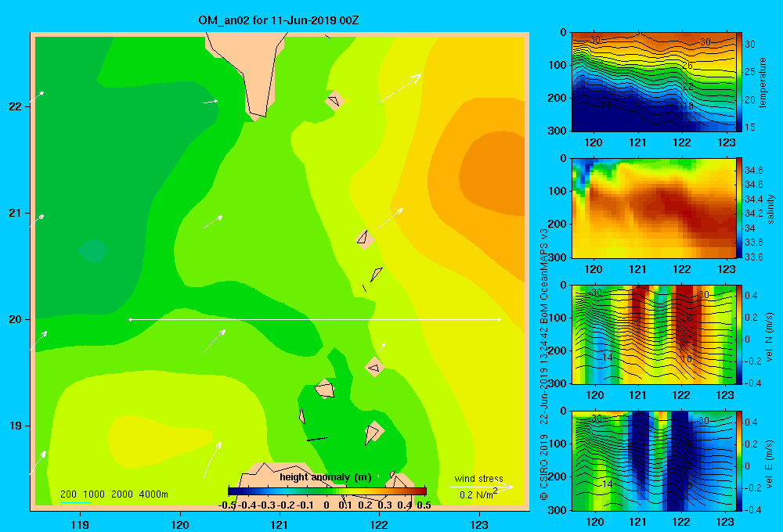Click '33.6' on the salinity color bar
783x532 pixels.
tap(753, 257)
